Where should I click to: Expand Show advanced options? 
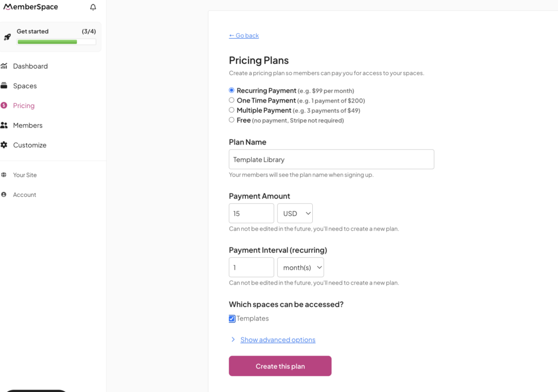click(x=278, y=339)
